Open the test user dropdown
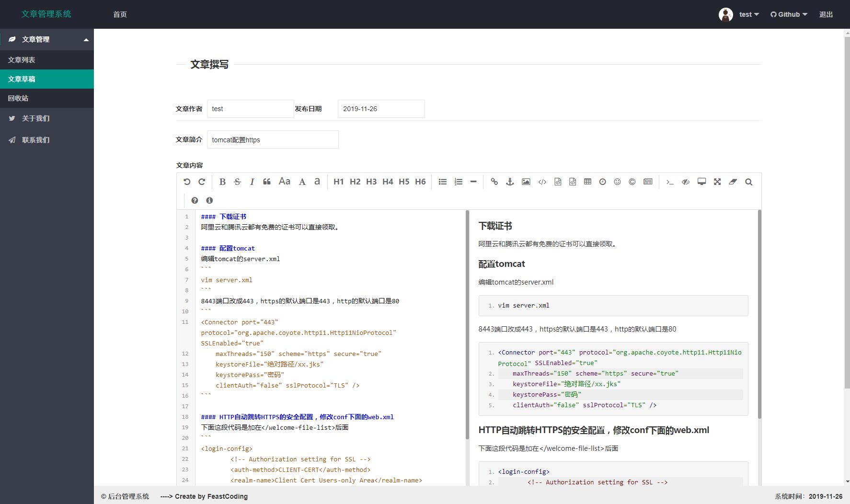 [x=749, y=14]
